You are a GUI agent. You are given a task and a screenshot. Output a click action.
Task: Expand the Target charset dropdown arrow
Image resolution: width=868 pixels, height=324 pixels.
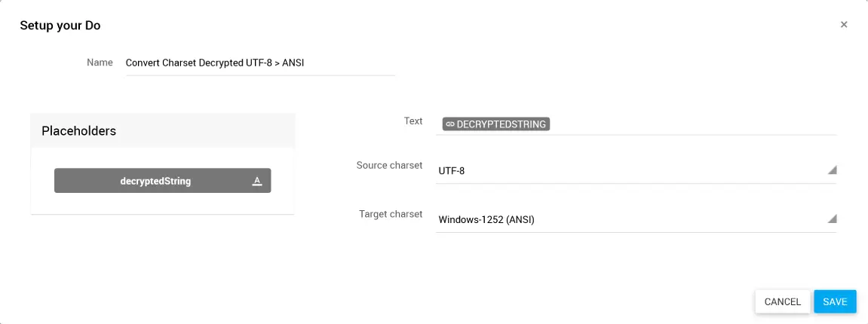tap(832, 219)
